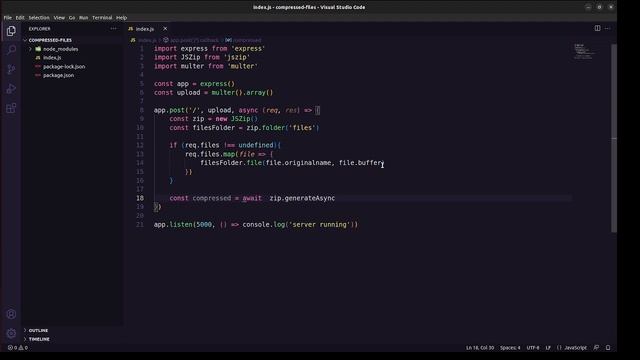Open the Selection menu
The image size is (640, 360).
(39, 18)
